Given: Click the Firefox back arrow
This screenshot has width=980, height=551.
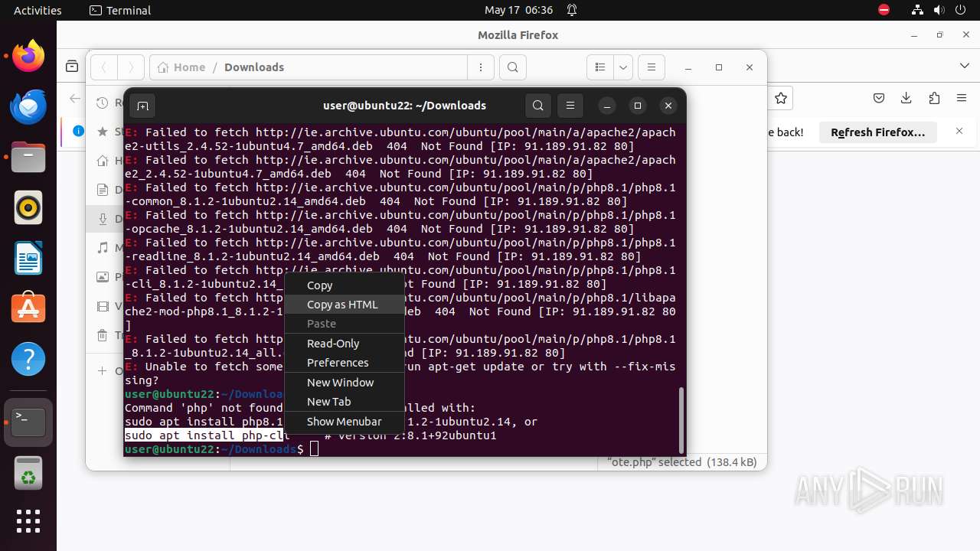Looking at the screenshot, I should pos(75,98).
